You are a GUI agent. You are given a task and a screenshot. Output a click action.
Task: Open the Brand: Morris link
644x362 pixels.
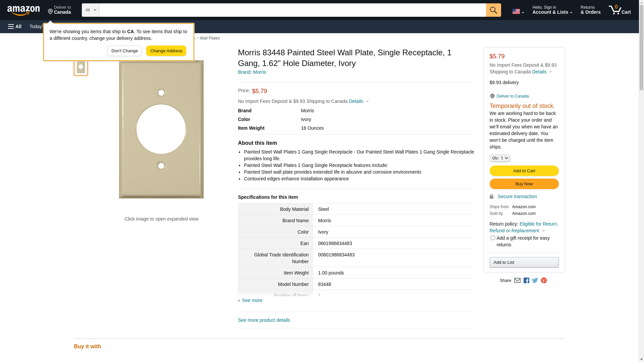click(252, 72)
